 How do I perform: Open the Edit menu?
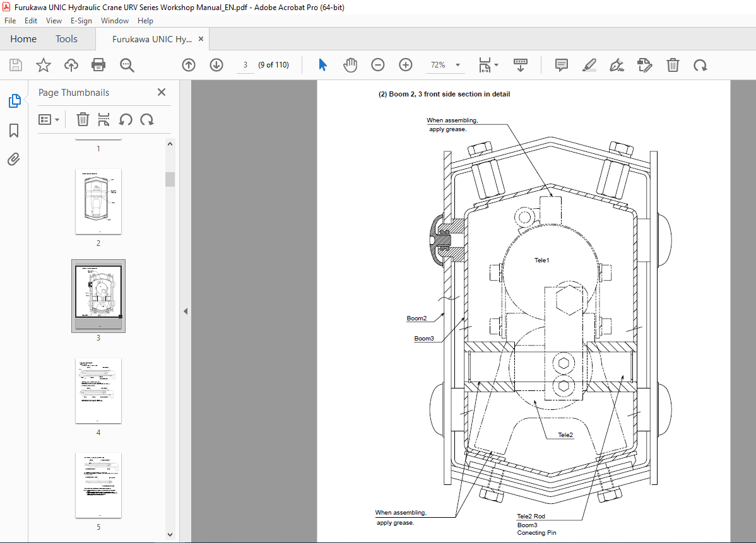pos(31,21)
